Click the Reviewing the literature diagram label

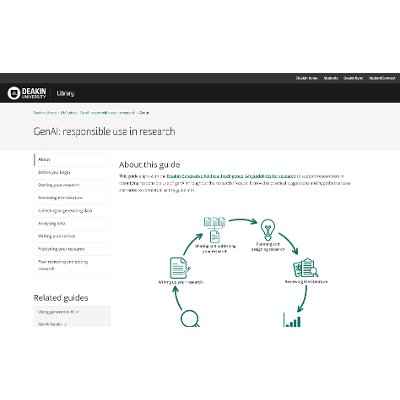[x=306, y=282]
